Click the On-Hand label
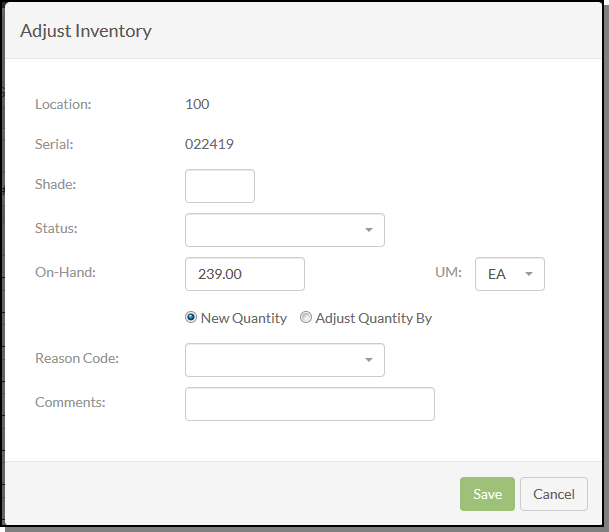The width and height of the screenshot is (609, 532). click(65, 272)
